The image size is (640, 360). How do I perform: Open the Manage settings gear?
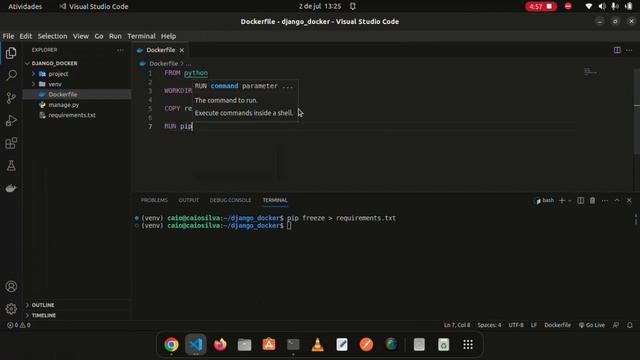11,309
